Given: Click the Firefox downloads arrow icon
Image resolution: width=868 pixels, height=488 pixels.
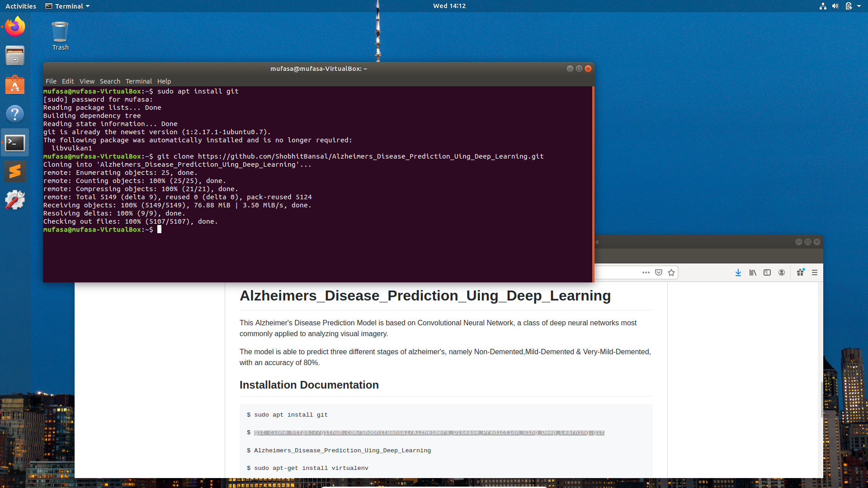Looking at the screenshot, I should 738,272.
